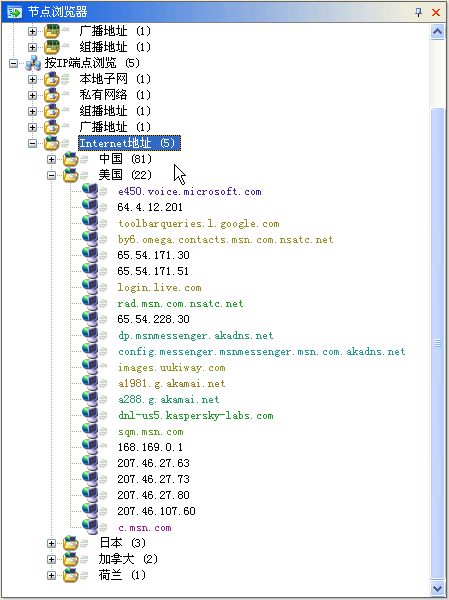Select the 加拿大 (2) country entry
449x600 pixels.
point(128,559)
